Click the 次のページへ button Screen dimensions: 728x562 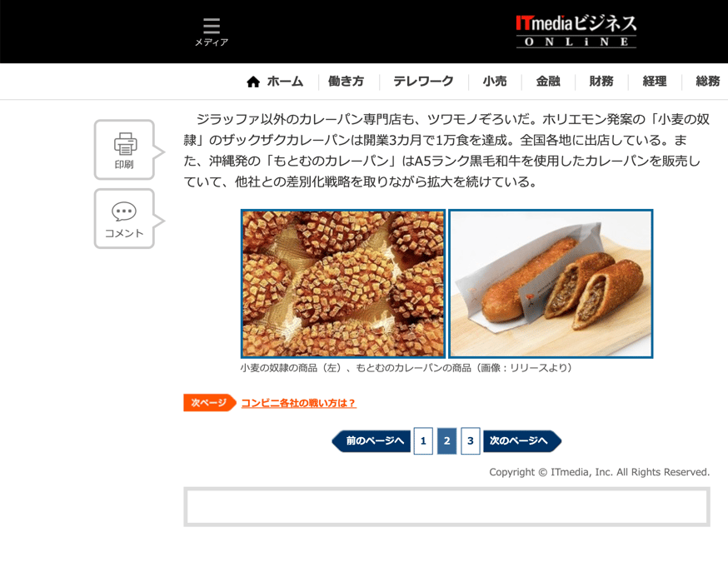[x=522, y=441]
